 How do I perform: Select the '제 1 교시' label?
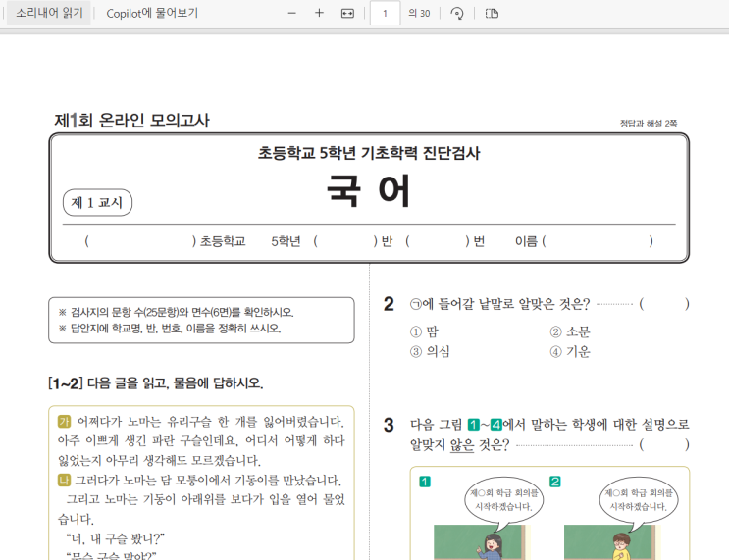tap(97, 203)
